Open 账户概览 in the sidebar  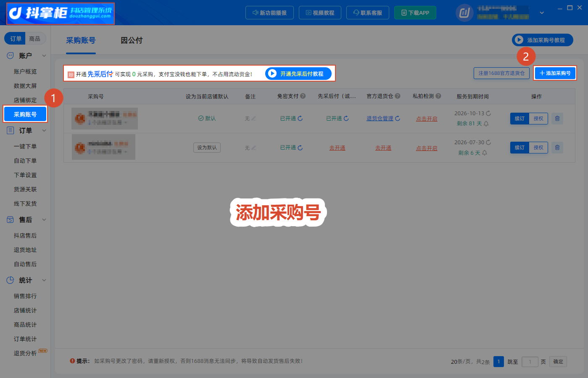tap(25, 71)
